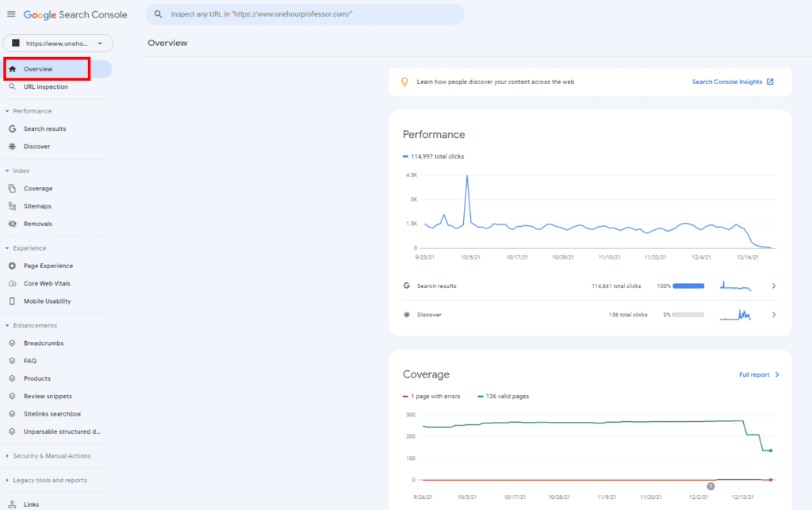Click the lightbulb tip icon
This screenshot has height=510, width=812.
pos(405,82)
